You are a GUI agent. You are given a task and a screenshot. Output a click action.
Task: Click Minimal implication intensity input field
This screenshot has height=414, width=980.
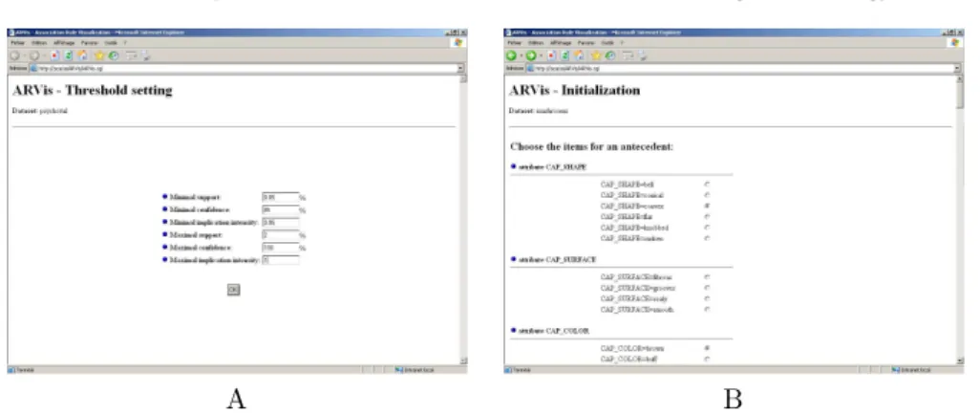(x=281, y=222)
